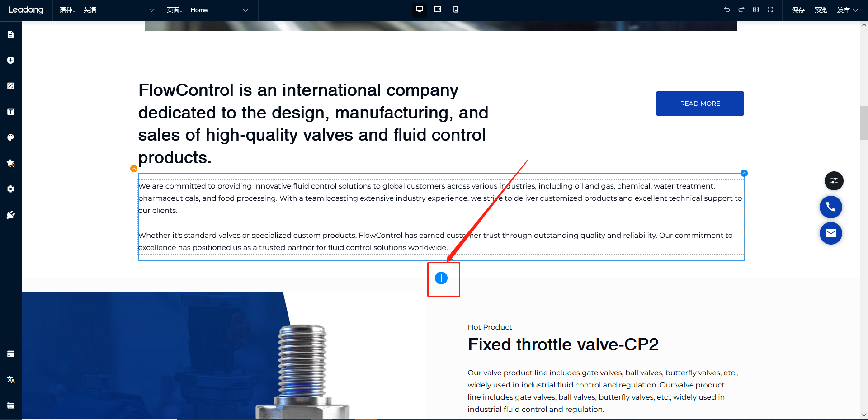Screen dimensions: 868x420
Task: Click the redo arrow
Action: [741, 9]
